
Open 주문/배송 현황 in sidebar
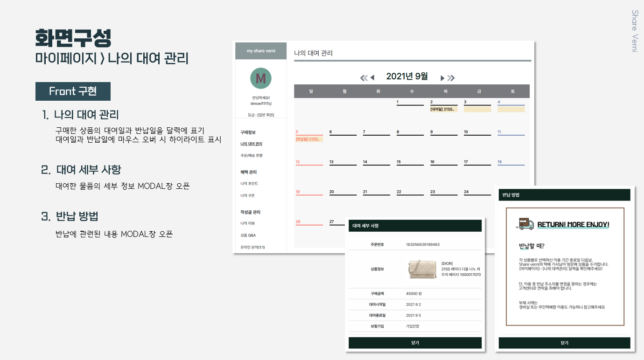tap(252, 155)
